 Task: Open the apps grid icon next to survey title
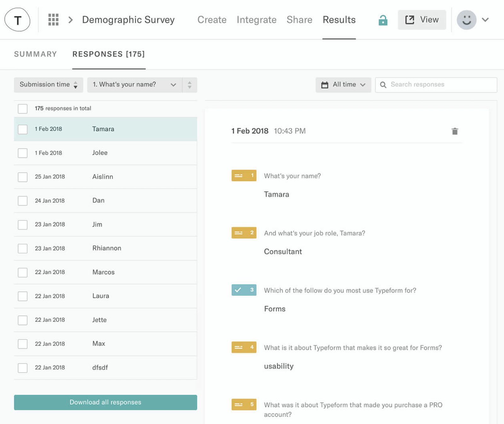click(x=53, y=20)
